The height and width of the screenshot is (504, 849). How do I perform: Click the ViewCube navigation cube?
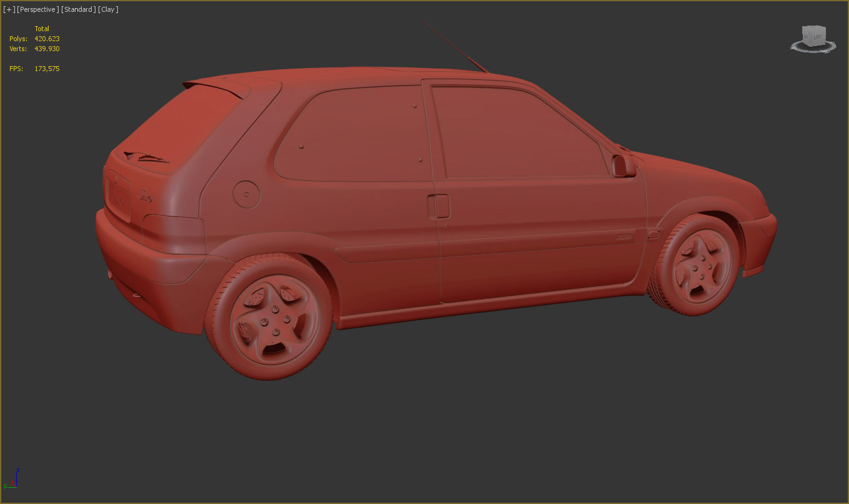point(813,36)
